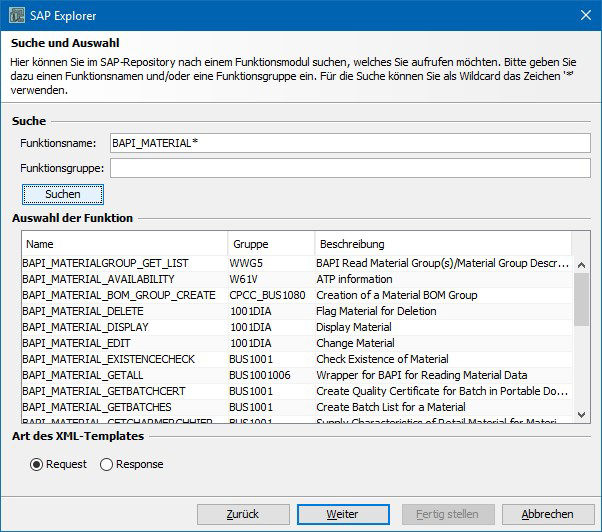Click description 'BAPI Read Material Group(s)/Material Group Descr...'

click(443, 263)
